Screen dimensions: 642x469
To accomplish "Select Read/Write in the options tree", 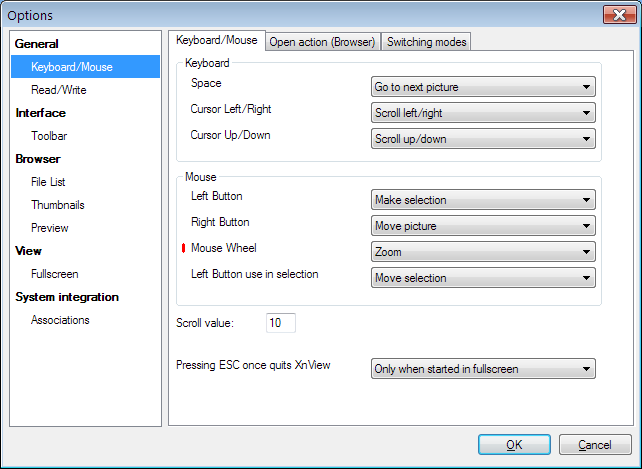I will (x=59, y=90).
